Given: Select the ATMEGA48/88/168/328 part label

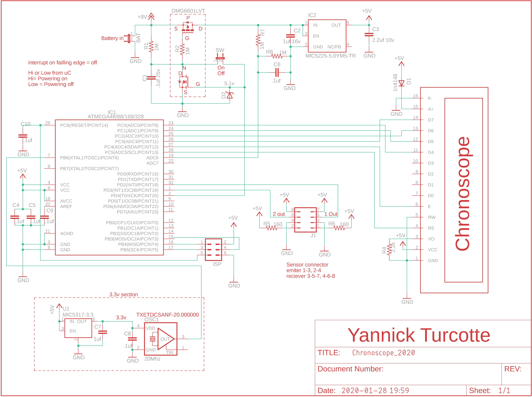Looking at the screenshot, I should click(x=116, y=117).
